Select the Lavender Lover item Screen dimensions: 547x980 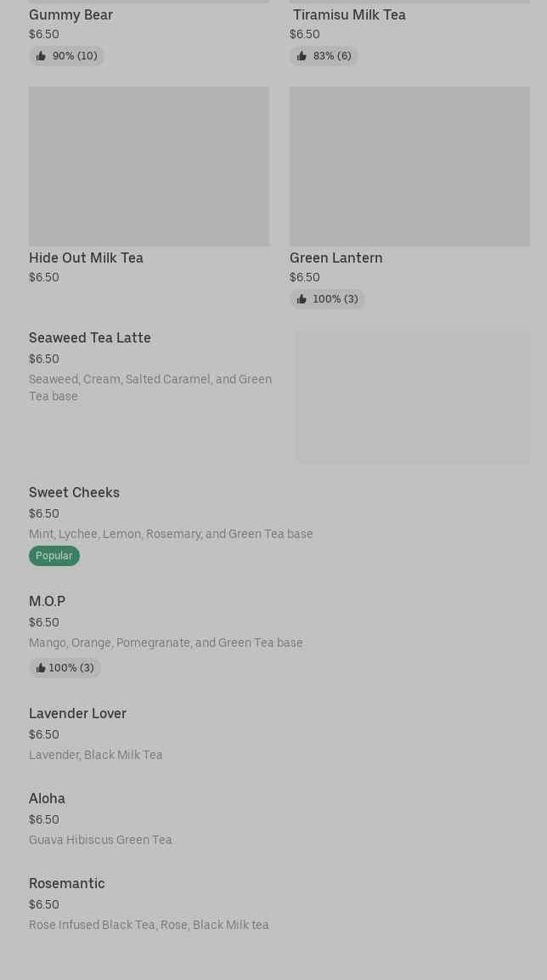click(x=77, y=714)
